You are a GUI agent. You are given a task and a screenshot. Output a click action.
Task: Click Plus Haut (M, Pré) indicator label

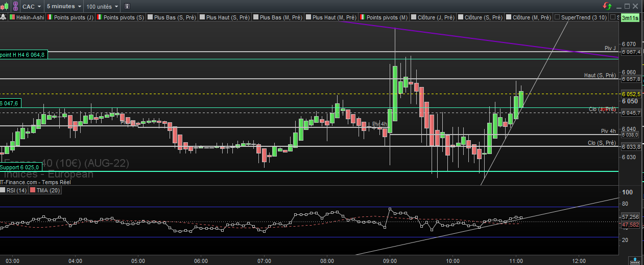[x=334, y=17]
